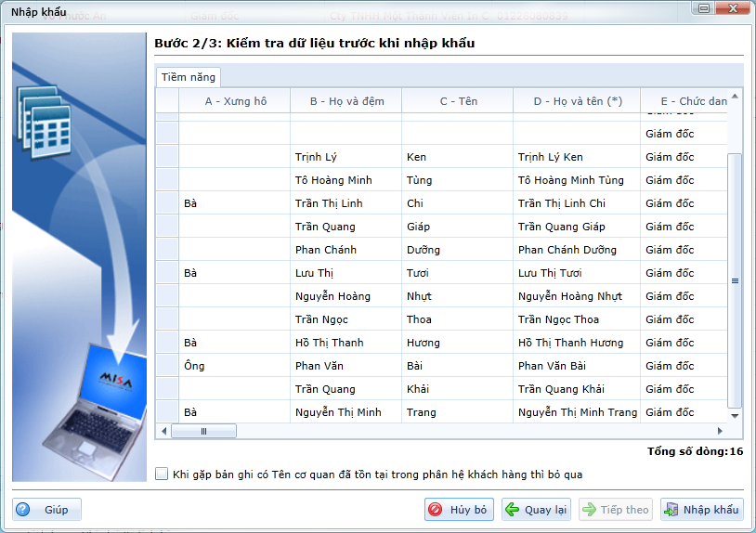Click the horizontal scrollbar thumb
Screen dimensions: 756x533
pyautogui.click(x=204, y=431)
